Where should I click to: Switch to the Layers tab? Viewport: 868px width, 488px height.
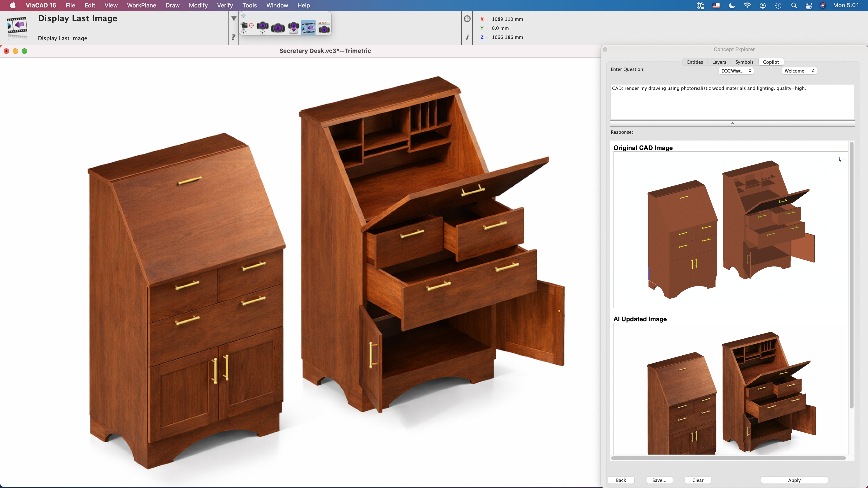point(719,62)
